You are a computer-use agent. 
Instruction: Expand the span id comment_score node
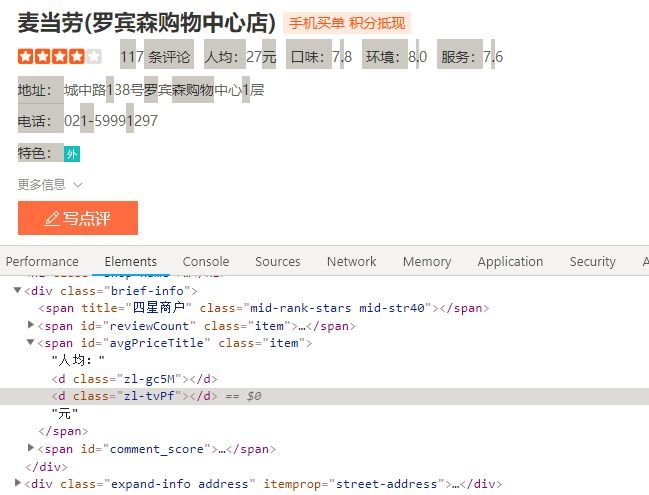tap(30, 448)
